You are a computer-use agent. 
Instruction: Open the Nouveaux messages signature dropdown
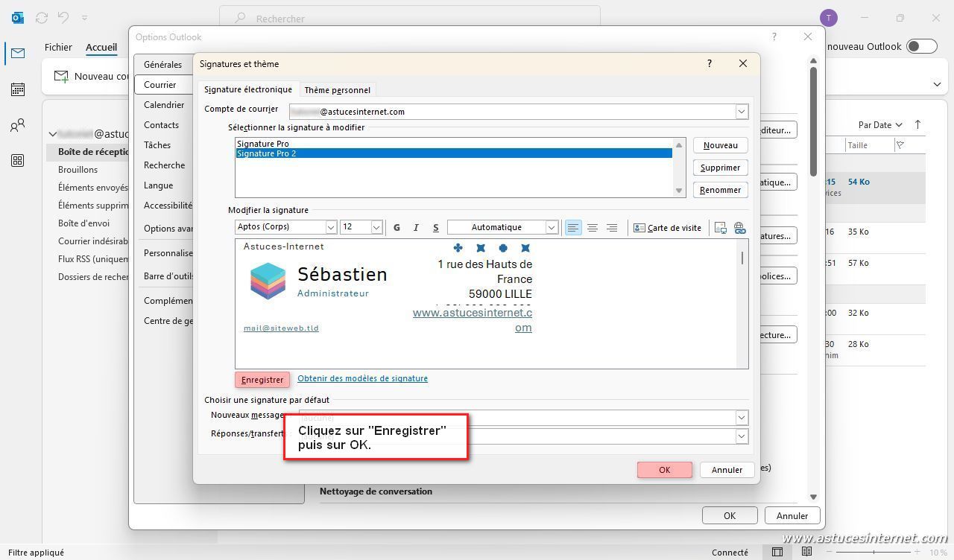click(742, 418)
